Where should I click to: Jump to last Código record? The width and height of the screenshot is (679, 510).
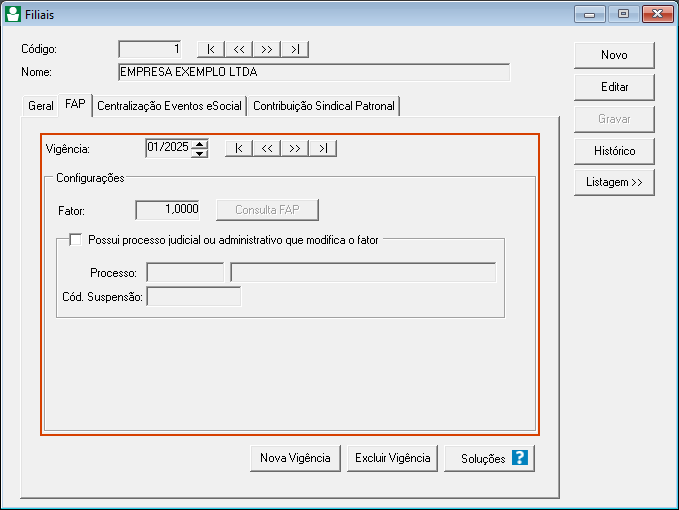pyautogui.click(x=295, y=49)
